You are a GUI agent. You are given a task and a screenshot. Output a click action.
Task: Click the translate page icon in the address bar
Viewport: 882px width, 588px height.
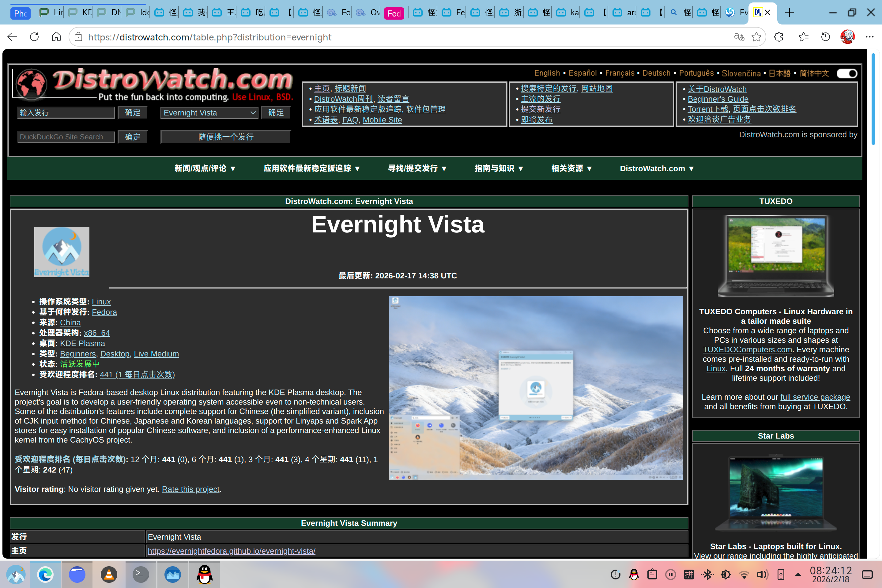(739, 37)
